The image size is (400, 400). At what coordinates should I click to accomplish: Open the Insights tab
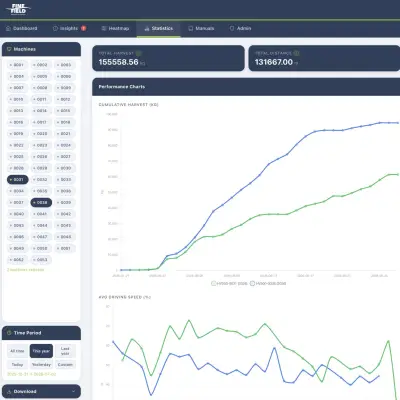(x=69, y=29)
